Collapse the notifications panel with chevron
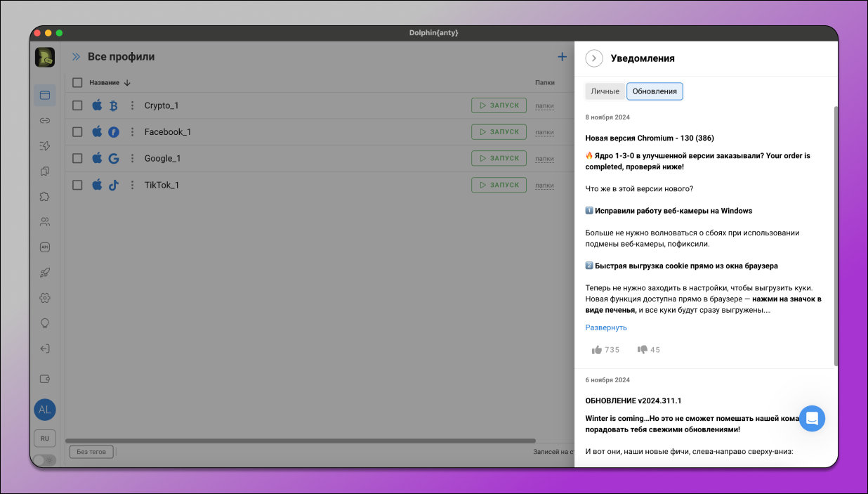868x494 pixels. 594,58
